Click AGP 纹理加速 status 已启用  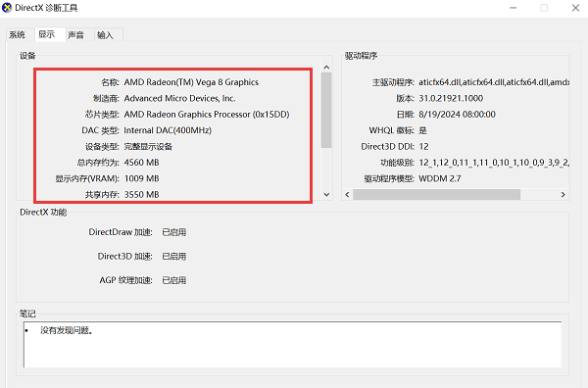pyautogui.click(x=174, y=280)
